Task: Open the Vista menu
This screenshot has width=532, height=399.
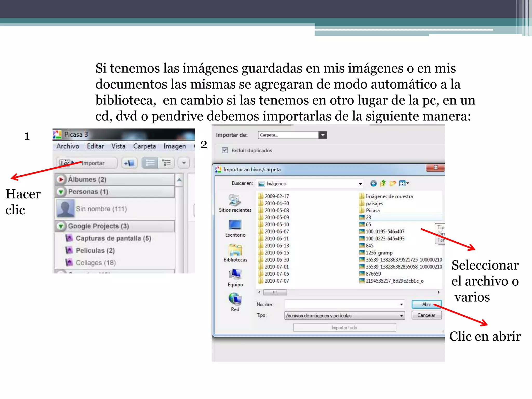Action: point(118,146)
